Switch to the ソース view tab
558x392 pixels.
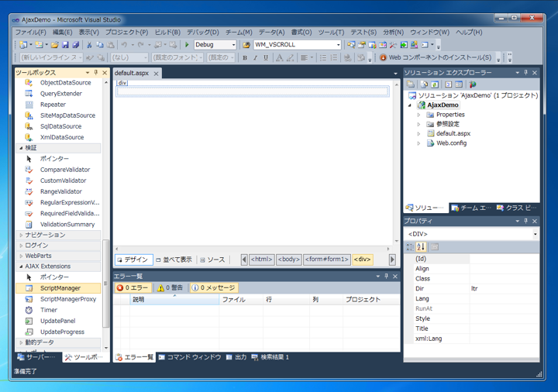point(212,260)
